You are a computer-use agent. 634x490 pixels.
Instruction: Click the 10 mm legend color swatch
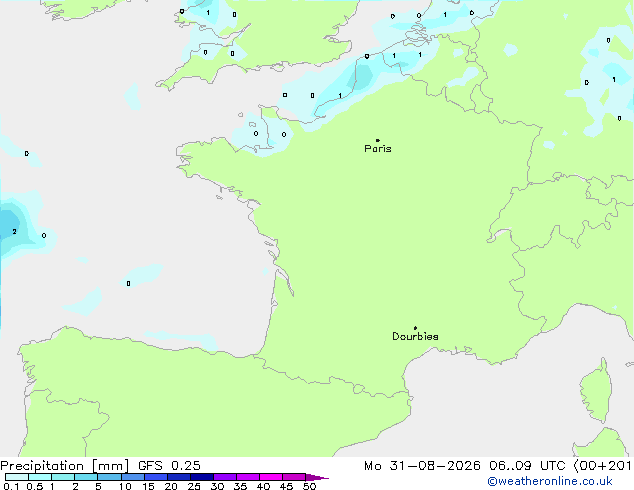(133, 477)
